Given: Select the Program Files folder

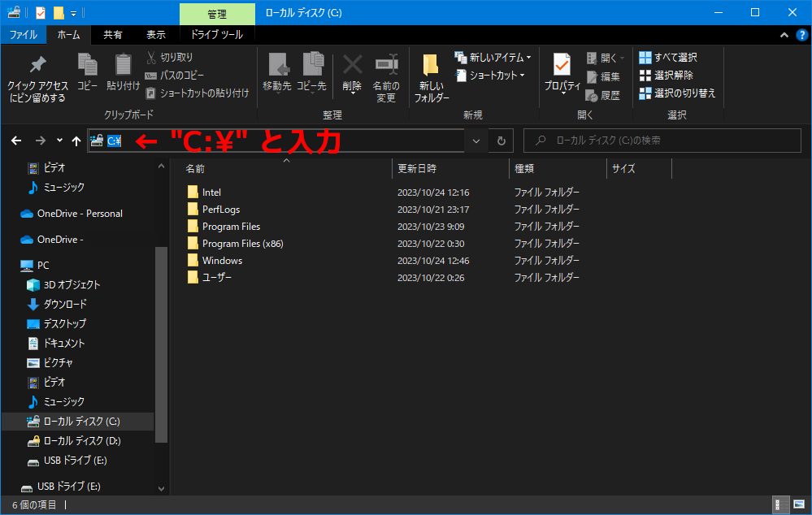Looking at the screenshot, I should pyautogui.click(x=231, y=227).
